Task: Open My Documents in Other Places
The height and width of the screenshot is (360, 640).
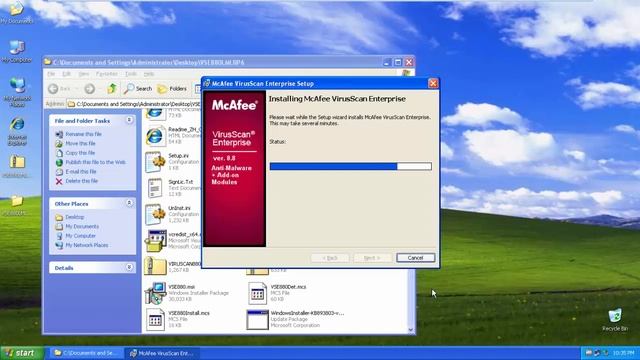Action: tap(82, 227)
